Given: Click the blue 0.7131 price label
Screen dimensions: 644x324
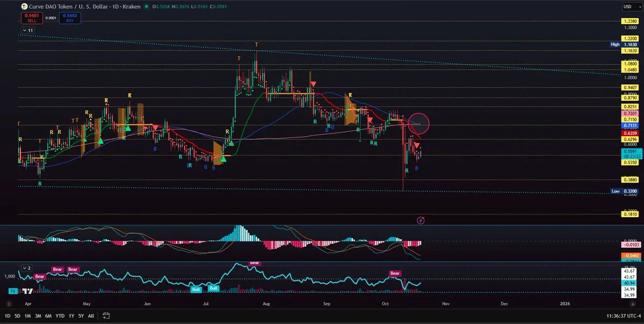Looking at the screenshot, I should point(630,126).
